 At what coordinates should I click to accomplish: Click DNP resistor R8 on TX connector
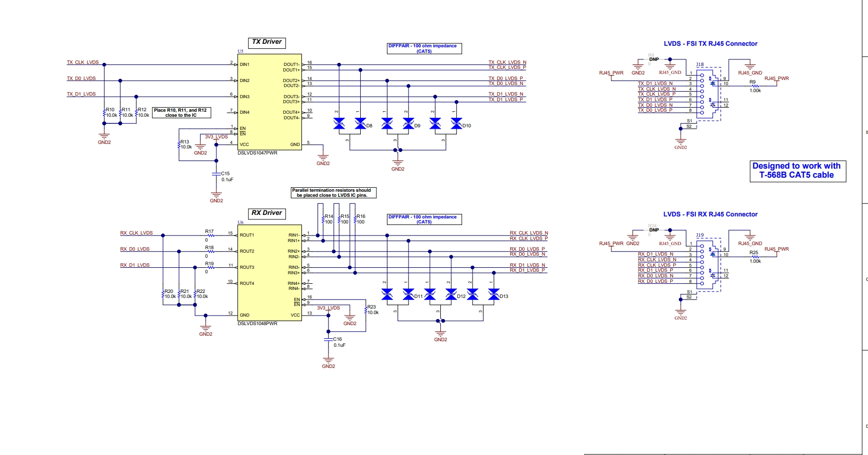653,59
